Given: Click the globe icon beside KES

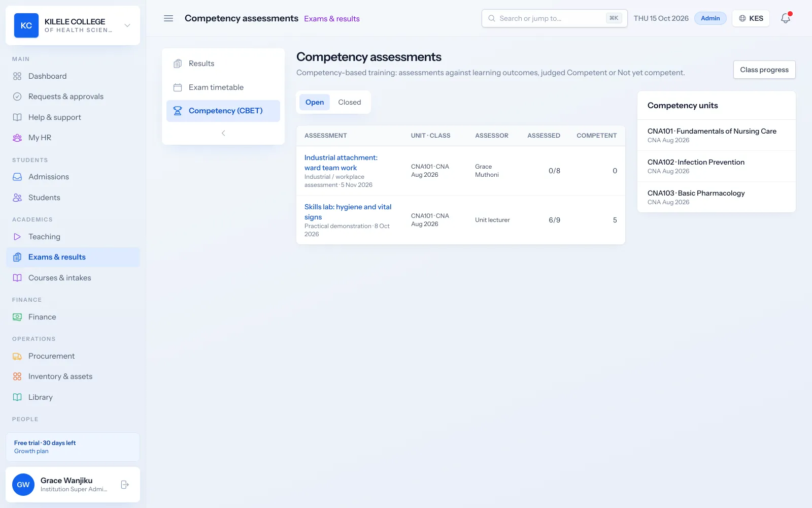Looking at the screenshot, I should (x=742, y=18).
